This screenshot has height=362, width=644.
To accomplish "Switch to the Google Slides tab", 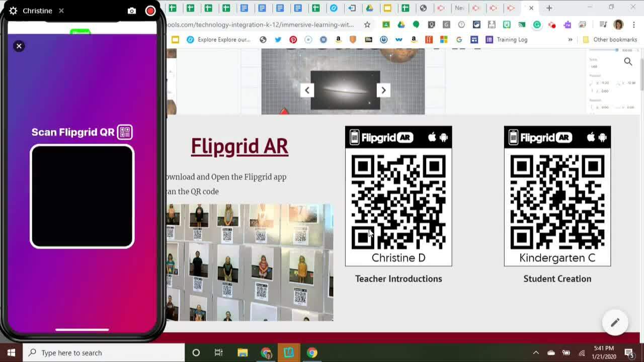I will point(387,8).
